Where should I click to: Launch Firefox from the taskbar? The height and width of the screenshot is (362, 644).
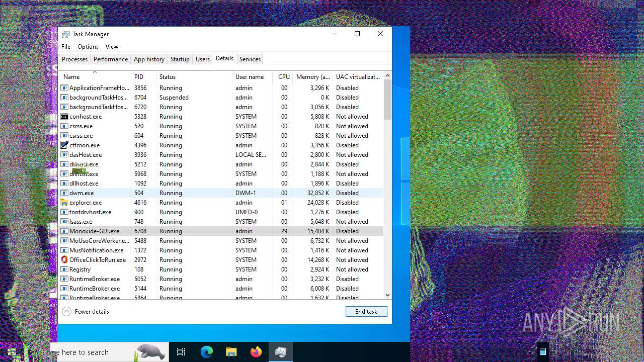(x=256, y=352)
